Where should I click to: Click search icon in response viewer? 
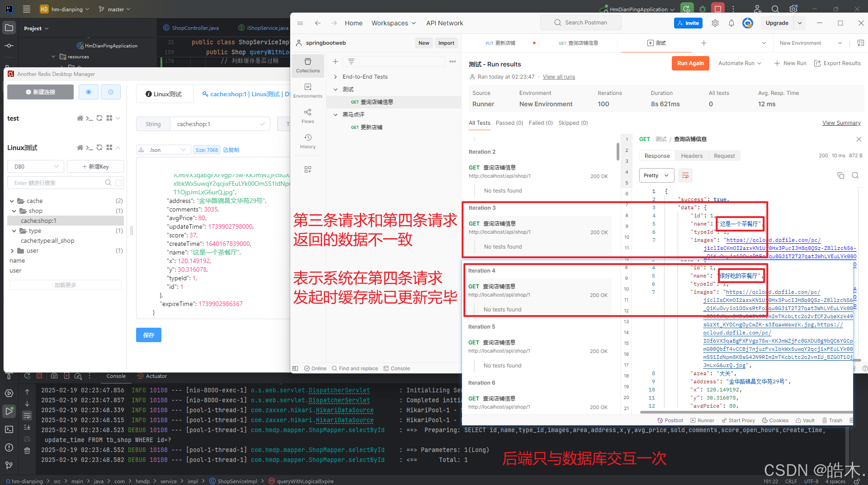tap(855, 175)
